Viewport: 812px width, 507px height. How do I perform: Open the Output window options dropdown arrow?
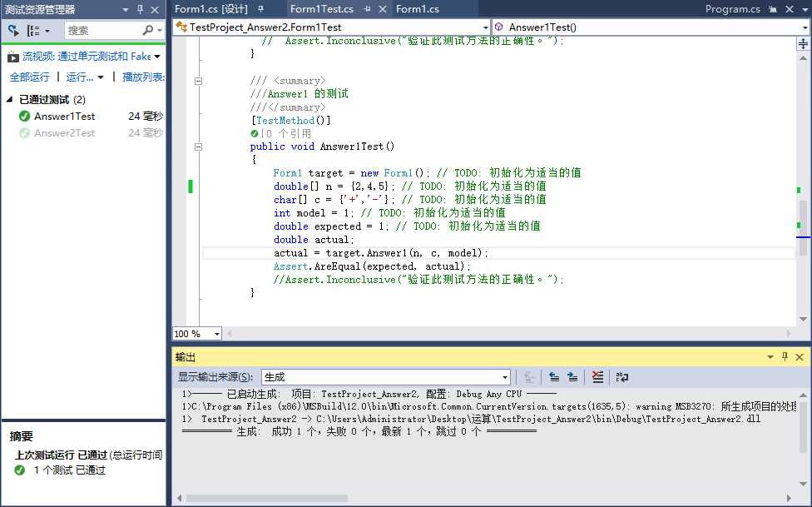[770, 356]
